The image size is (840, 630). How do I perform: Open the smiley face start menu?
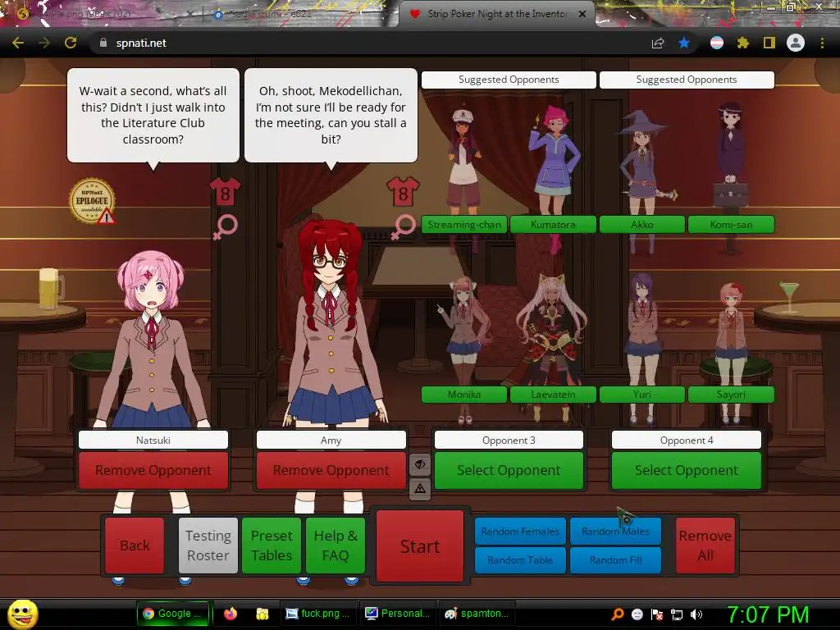tap(22, 614)
